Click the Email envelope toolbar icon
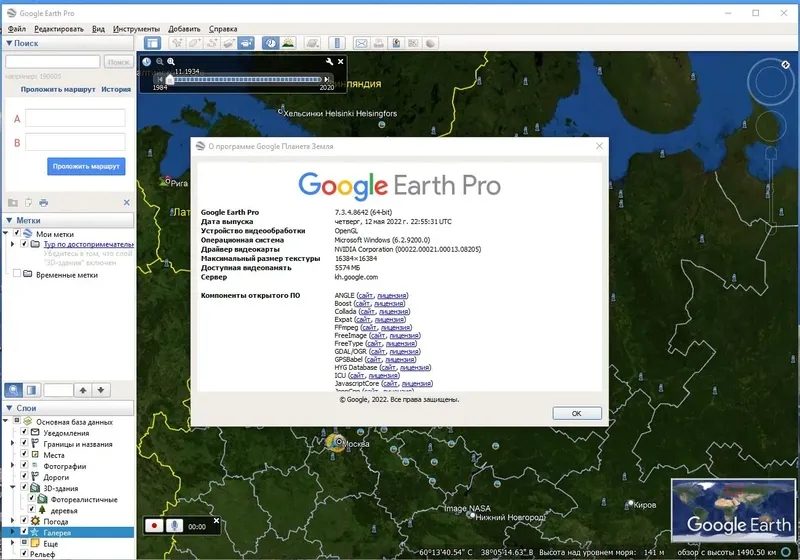Viewport: 800px width, 560px height. click(x=361, y=43)
